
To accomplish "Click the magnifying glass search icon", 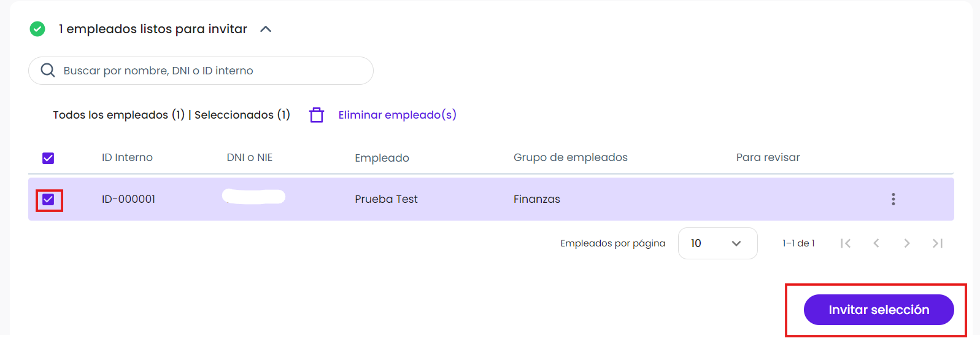I will click(x=48, y=71).
